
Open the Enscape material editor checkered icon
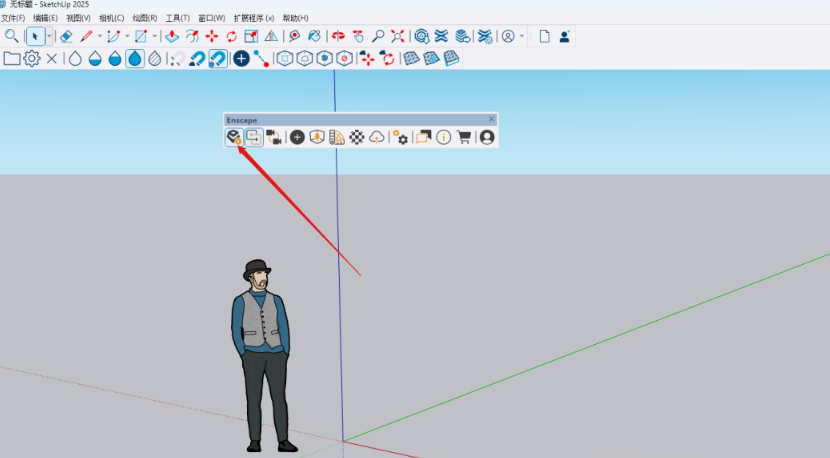point(357,137)
